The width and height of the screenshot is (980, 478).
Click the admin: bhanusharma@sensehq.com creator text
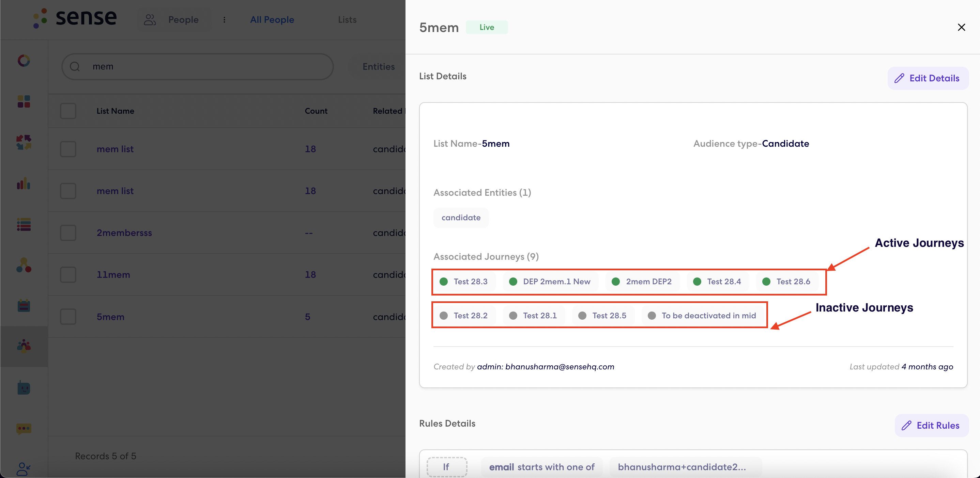tap(546, 366)
